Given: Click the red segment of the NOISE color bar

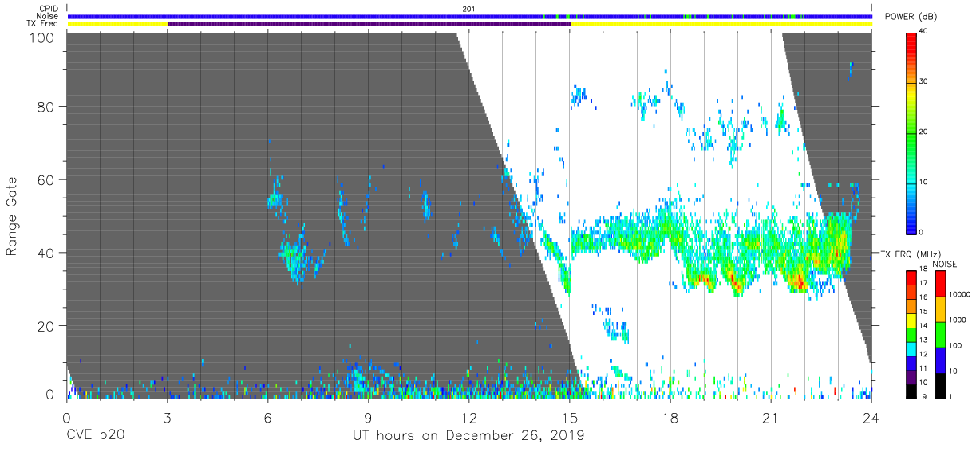Looking at the screenshot, I should tap(940, 284).
